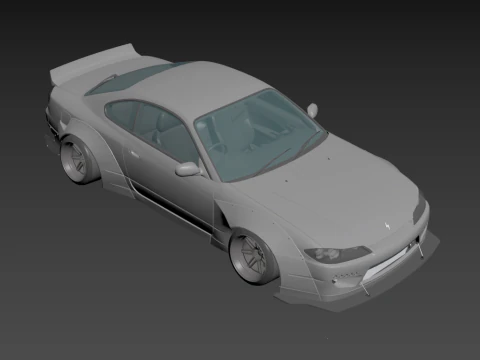Select the hood emblem badge

[387, 226]
